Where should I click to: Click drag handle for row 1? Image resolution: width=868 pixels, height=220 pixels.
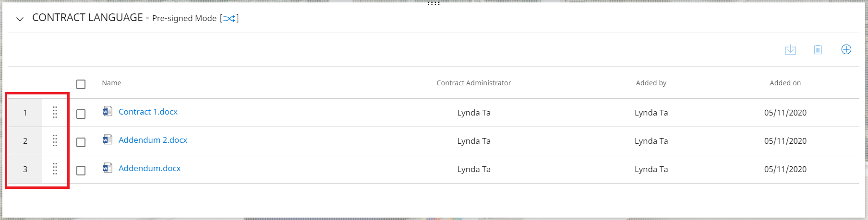(55, 112)
